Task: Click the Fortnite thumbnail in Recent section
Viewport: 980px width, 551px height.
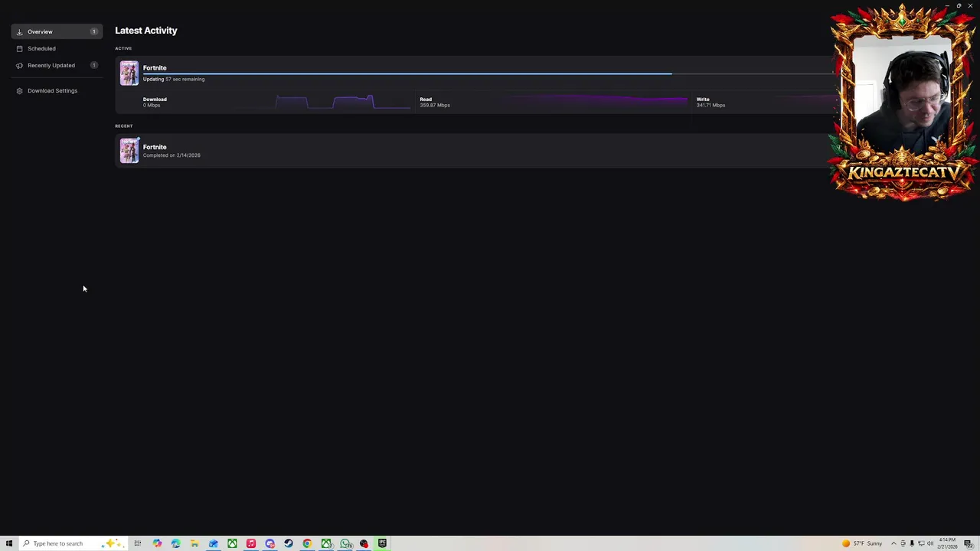Action: pyautogui.click(x=129, y=150)
